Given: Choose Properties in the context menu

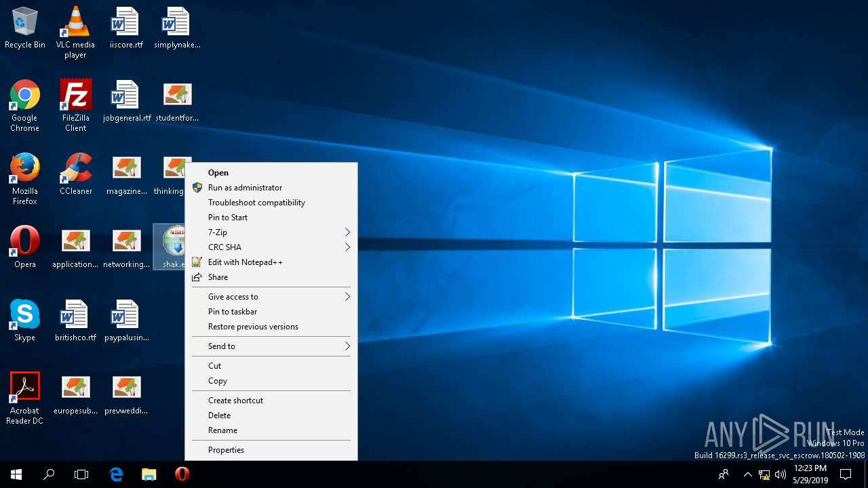Looking at the screenshot, I should pos(271,450).
